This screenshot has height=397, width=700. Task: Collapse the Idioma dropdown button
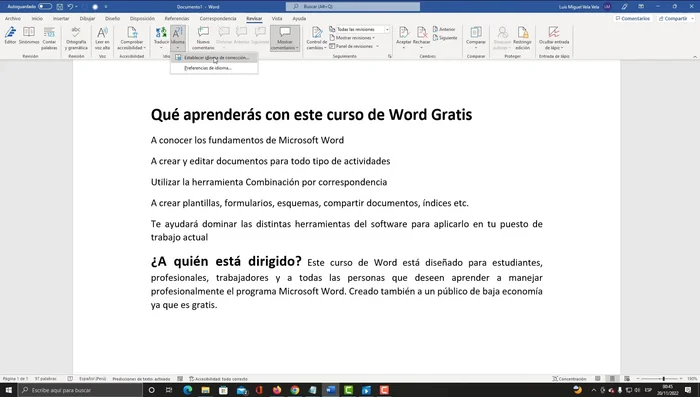coord(178,38)
